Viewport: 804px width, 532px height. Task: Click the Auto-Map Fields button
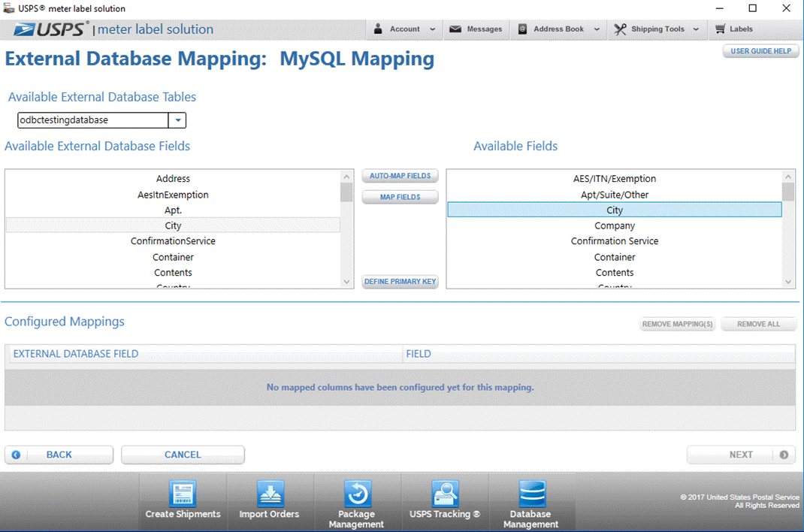pos(400,176)
